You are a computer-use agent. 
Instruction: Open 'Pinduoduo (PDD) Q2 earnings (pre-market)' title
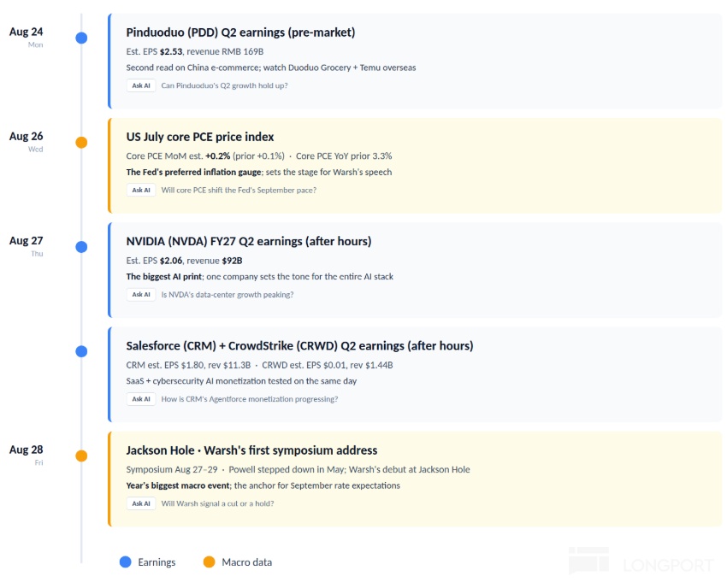coord(240,32)
